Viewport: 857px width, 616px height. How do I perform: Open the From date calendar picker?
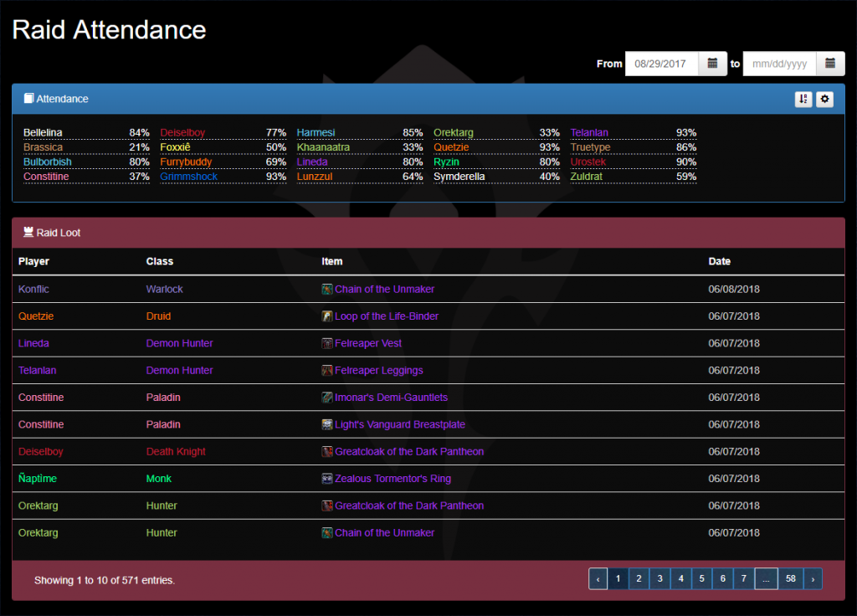pyautogui.click(x=711, y=63)
